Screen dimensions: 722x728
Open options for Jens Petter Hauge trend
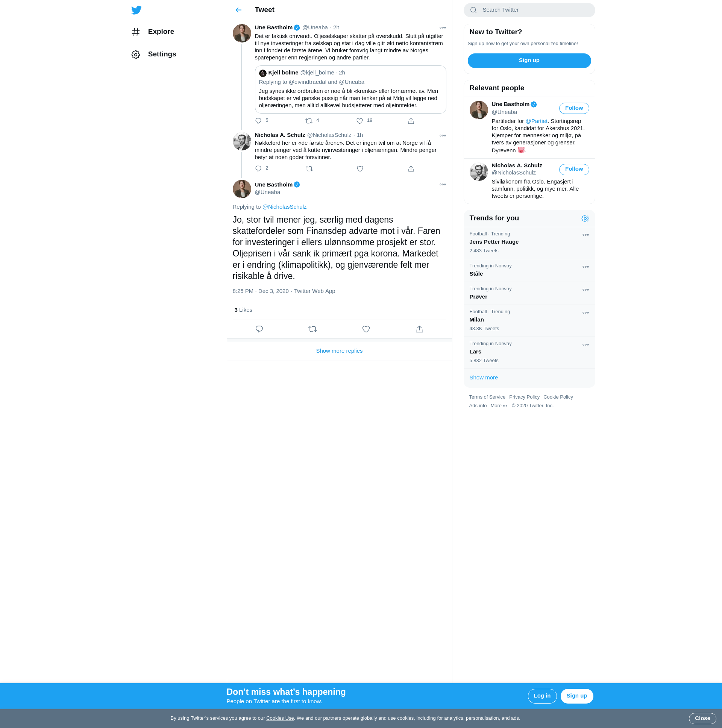(585, 235)
